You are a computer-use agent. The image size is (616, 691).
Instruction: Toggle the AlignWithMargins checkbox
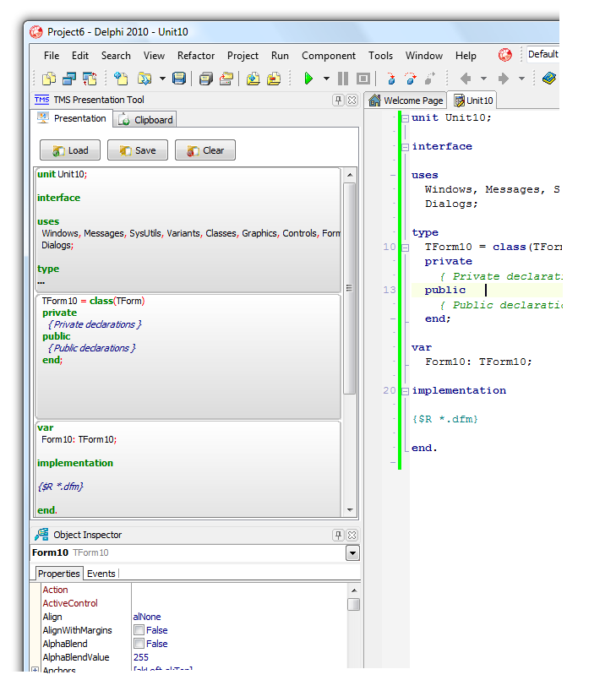(x=139, y=630)
